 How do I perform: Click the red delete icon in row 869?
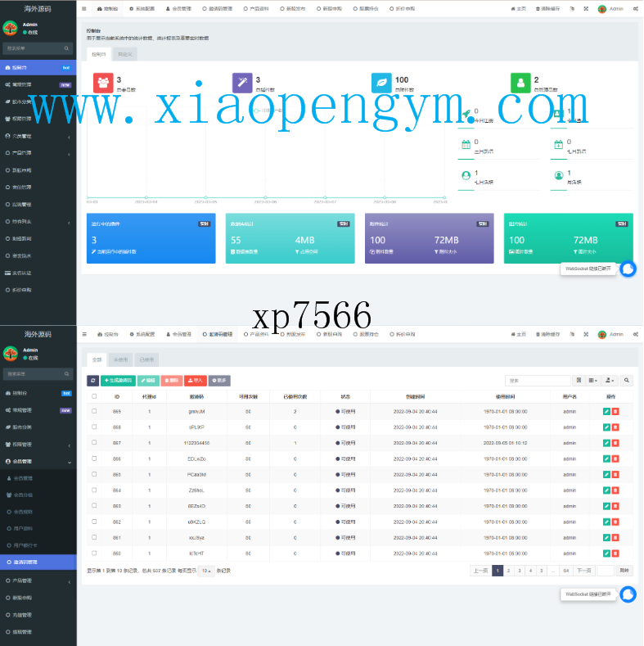(x=615, y=411)
